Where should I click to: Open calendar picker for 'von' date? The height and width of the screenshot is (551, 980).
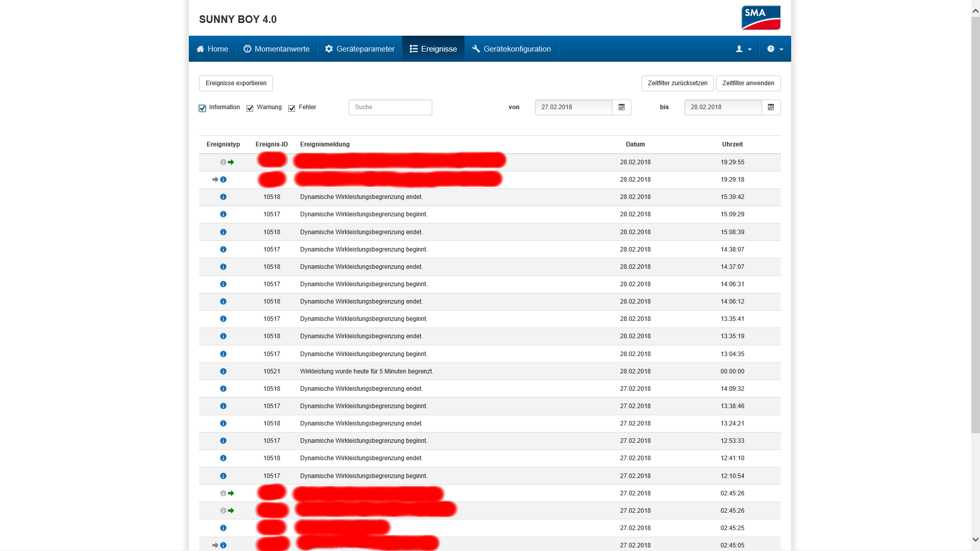click(x=621, y=107)
